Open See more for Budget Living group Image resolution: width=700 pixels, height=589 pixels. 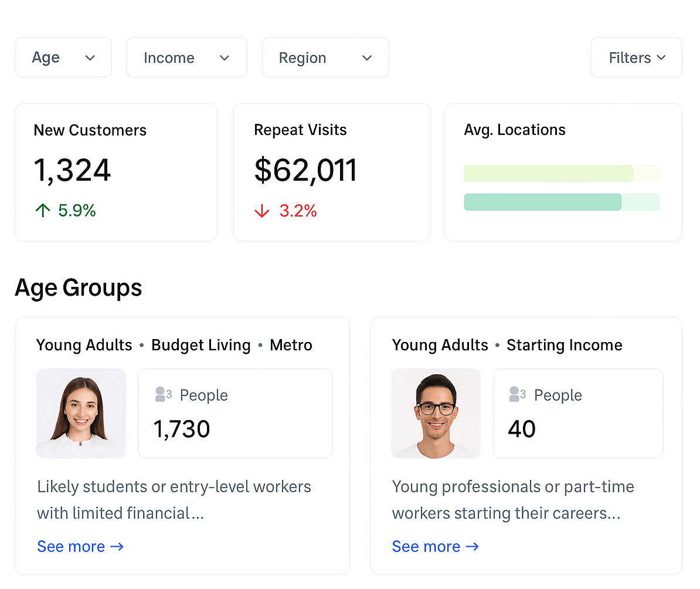point(80,546)
